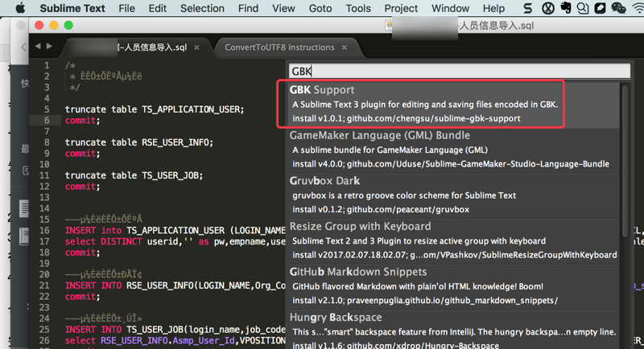Click the GBK package search field
644x349 pixels.
click(x=460, y=72)
